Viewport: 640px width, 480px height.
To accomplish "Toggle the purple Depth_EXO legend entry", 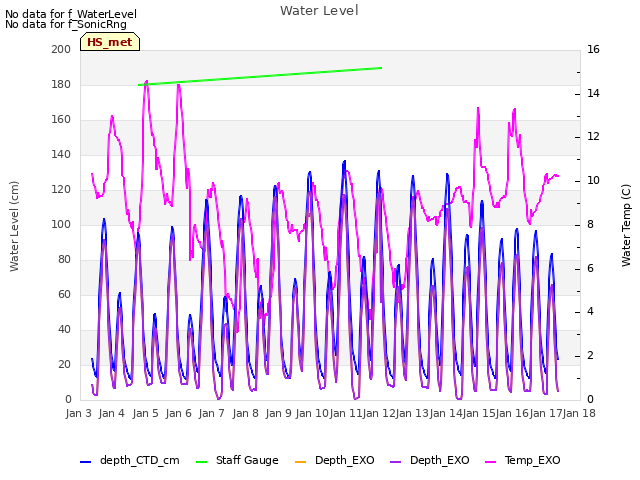I will 429,460.
